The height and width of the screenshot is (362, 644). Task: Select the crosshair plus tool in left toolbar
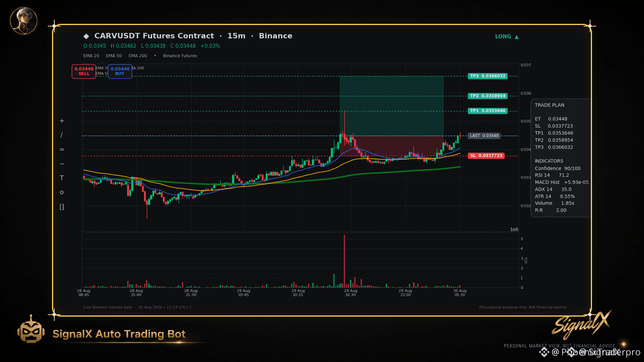62,121
